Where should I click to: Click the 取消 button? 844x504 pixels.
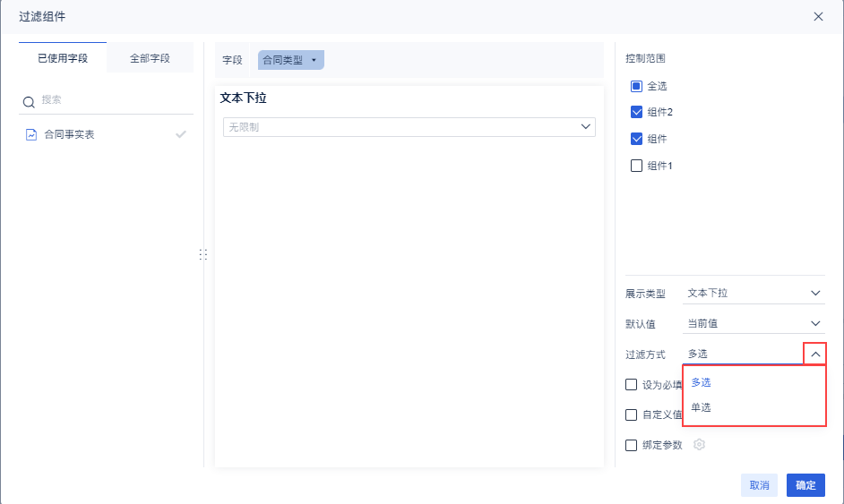759,485
